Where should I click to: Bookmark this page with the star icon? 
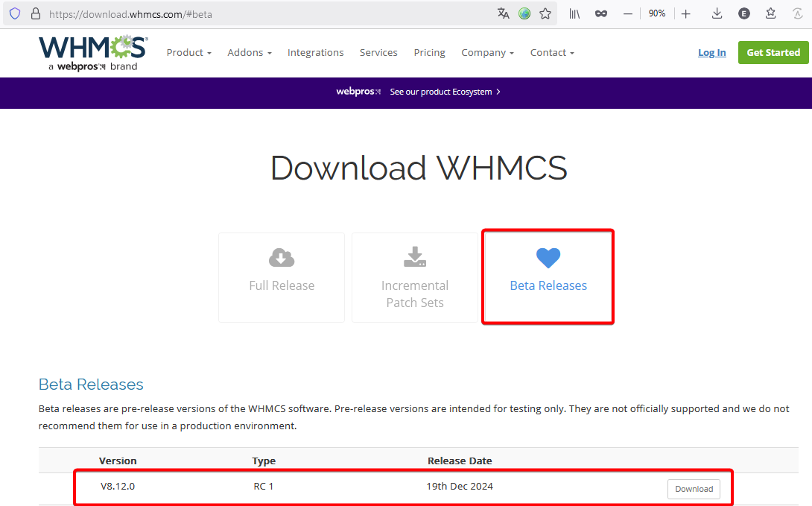[x=545, y=13]
